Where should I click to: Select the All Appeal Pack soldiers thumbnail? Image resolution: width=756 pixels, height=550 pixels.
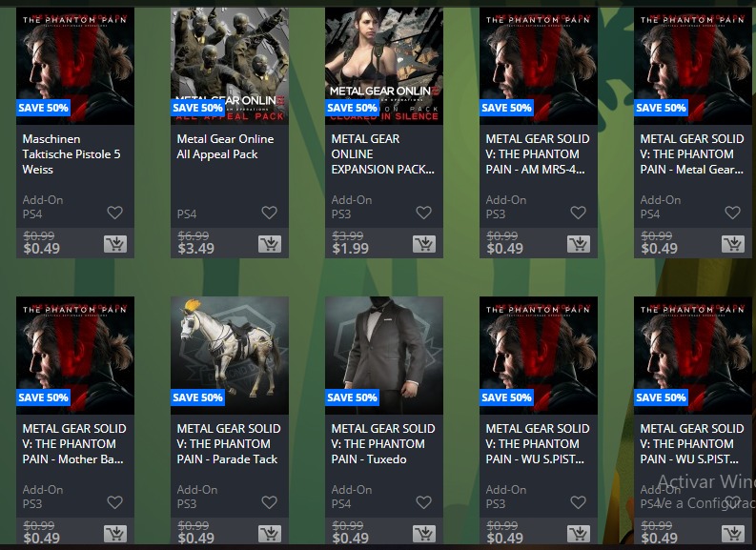pyautogui.click(x=230, y=66)
